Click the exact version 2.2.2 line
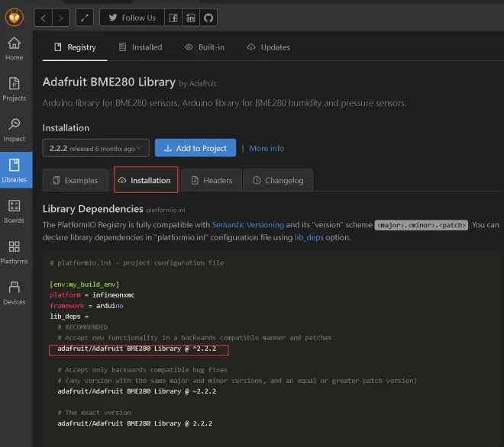The height and width of the screenshot is (447, 504). [x=135, y=423]
